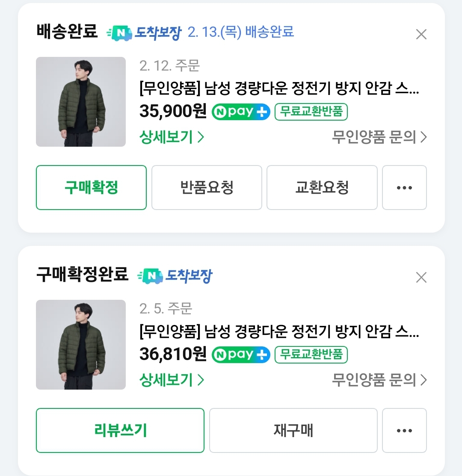This screenshot has width=462, height=476.
Task: Open 무인양품 문의 for the 36,810원 order
Action: pyautogui.click(x=379, y=380)
